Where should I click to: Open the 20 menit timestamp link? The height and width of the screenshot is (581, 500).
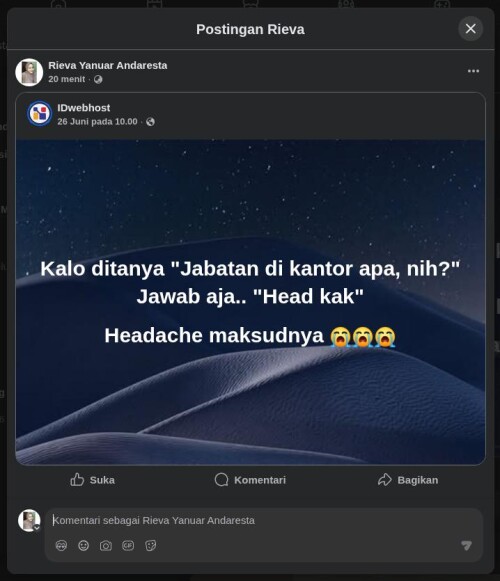67,79
